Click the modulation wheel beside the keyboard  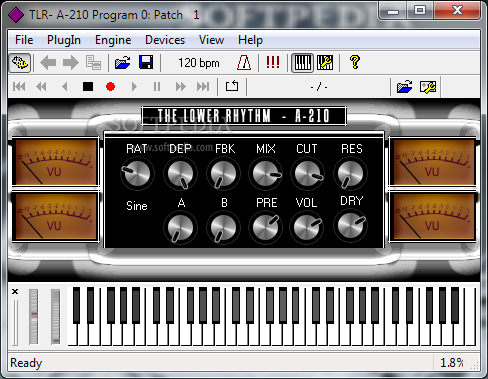coord(56,317)
